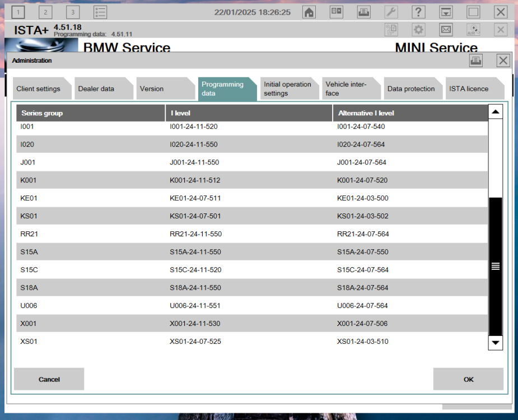This screenshot has width=518, height=420.
Task: Open help with the question mark icon
Action: pyautogui.click(x=418, y=12)
